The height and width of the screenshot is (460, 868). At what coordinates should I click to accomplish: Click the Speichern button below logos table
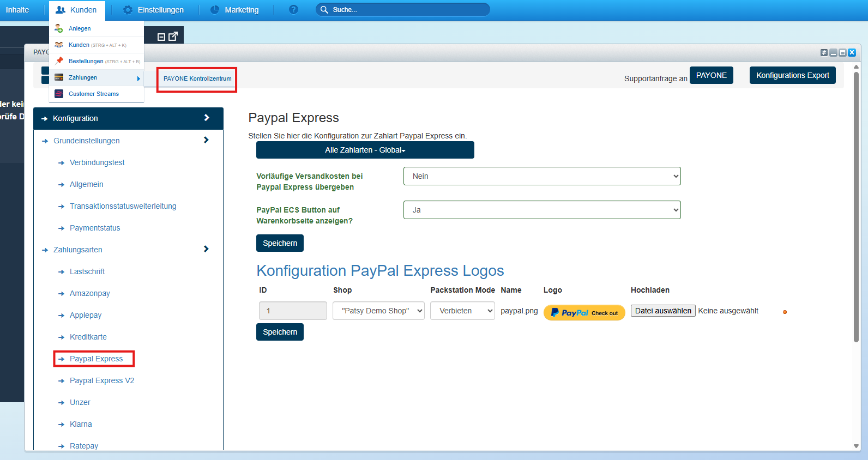click(280, 332)
